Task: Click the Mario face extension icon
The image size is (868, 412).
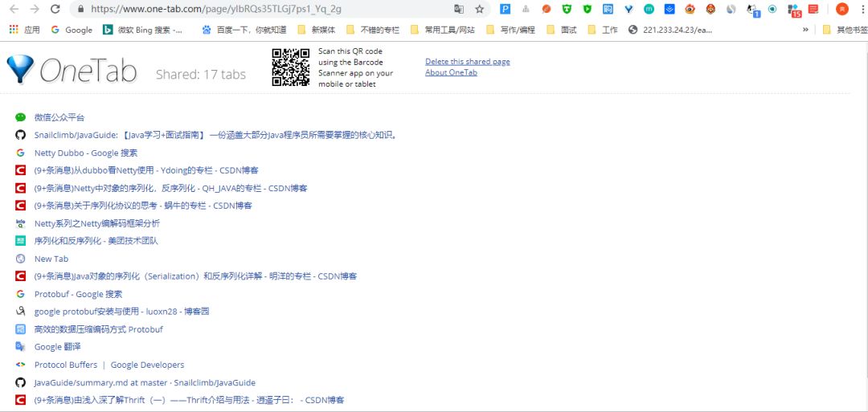Action: pyautogui.click(x=710, y=9)
